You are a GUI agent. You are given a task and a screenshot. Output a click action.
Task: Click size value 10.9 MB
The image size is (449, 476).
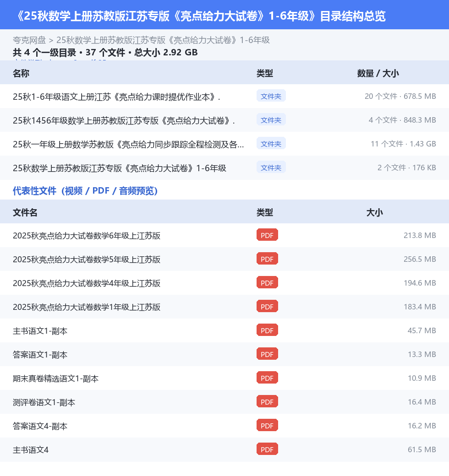coord(422,378)
